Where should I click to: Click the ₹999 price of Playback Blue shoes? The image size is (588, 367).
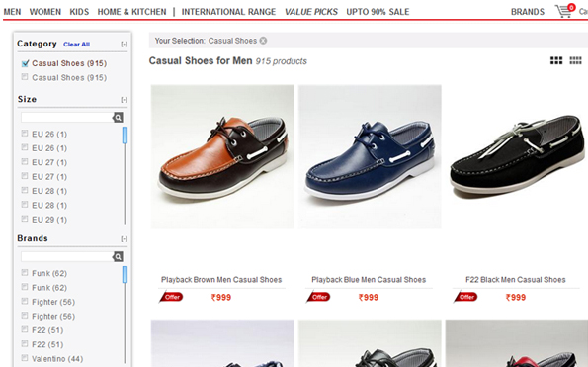click(369, 297)
